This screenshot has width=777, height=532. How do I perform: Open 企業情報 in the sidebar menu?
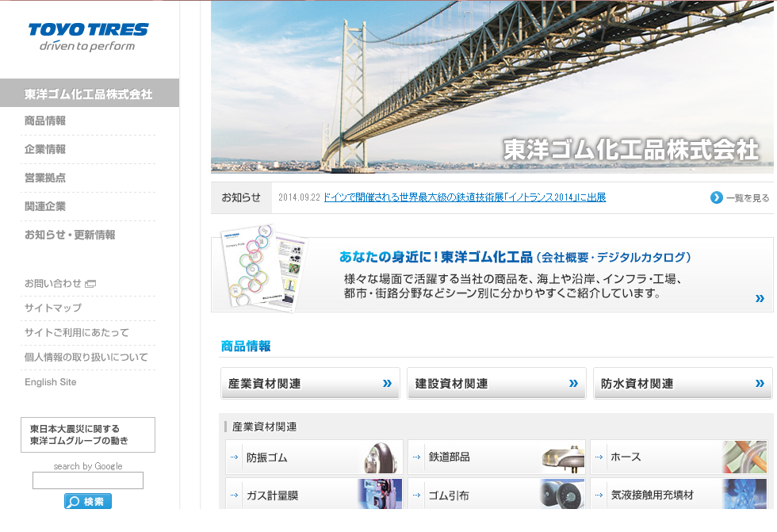[45, 149]
